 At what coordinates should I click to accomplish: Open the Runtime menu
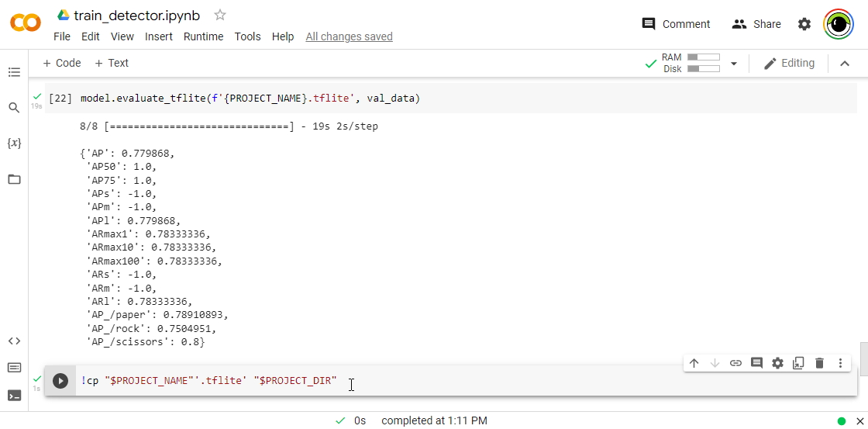point(203,36)
